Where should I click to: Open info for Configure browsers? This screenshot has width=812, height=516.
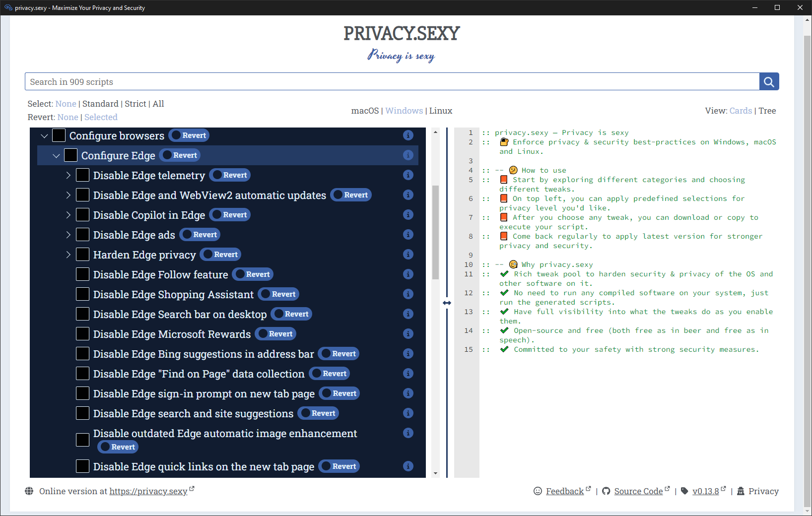[x=408, y=135]
